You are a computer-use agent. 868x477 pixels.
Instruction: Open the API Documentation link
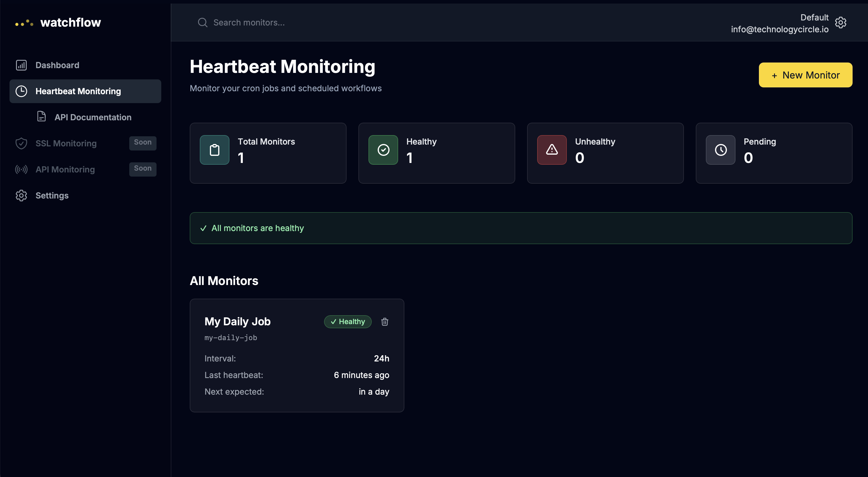[93, 117]
